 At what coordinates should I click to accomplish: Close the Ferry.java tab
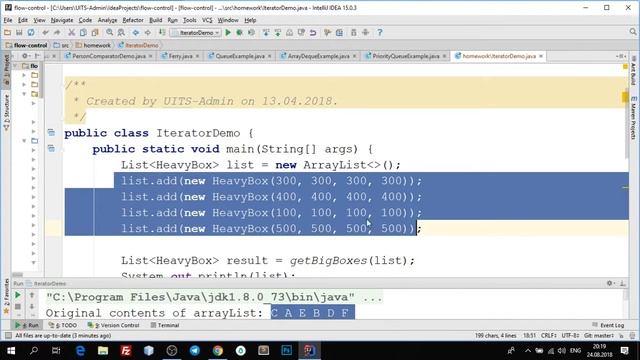coord(198,56)
